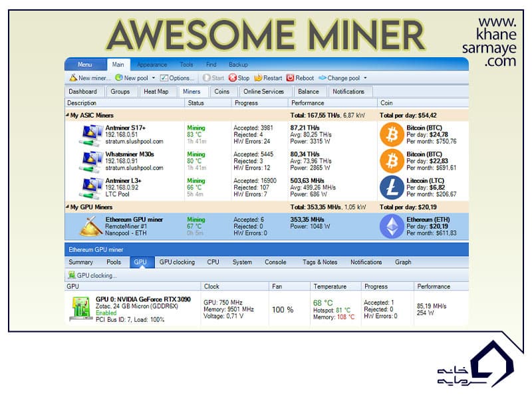Sort by the Clock column header
The image size is (532, 399).
(x=235, y=287)
